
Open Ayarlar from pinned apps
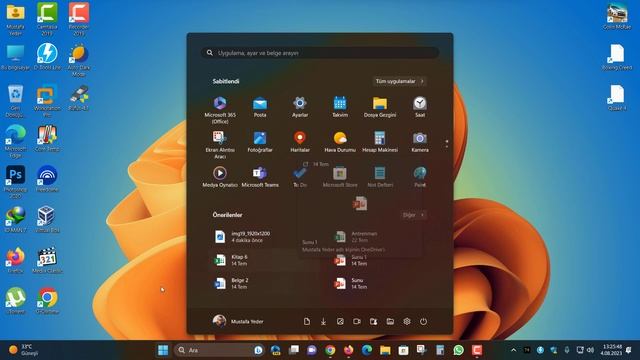pyautogui.click(x=300, y=107)
